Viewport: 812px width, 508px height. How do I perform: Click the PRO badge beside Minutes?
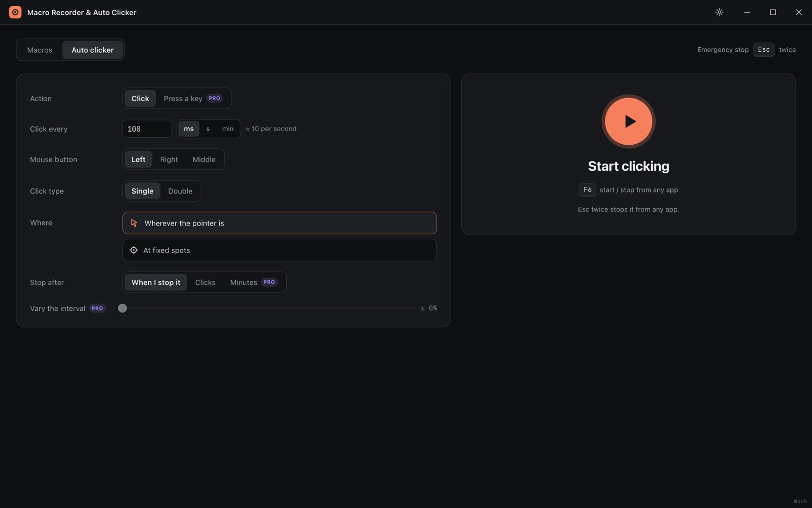tap(269, 282)
